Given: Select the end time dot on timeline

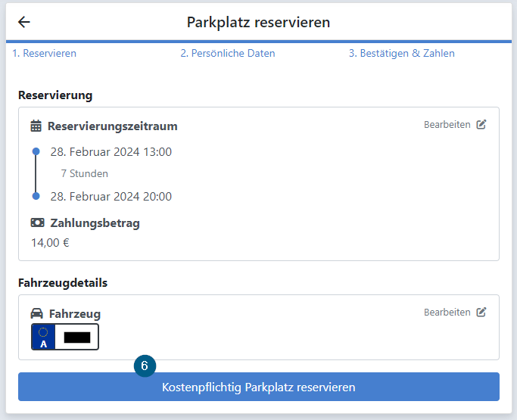Looking at the screenshot, I should [36, 196].
